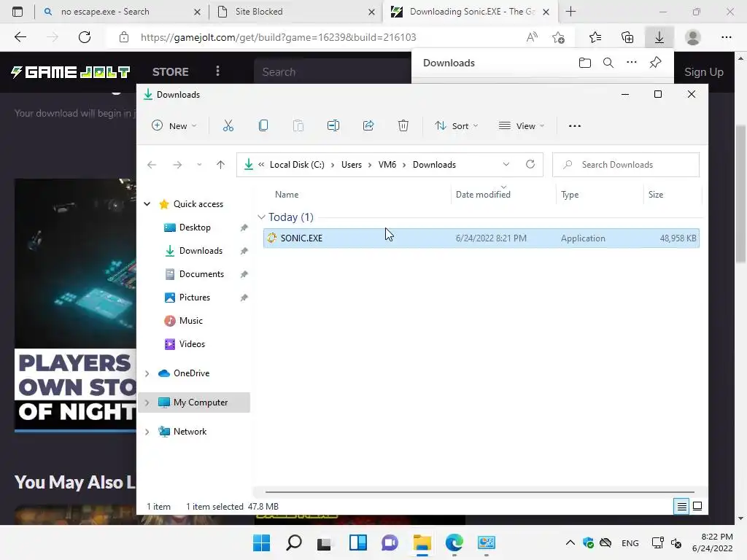747x560 pixels.
Task: Click the Back arrow in File Explorer
Action: (x=152, y=165)
